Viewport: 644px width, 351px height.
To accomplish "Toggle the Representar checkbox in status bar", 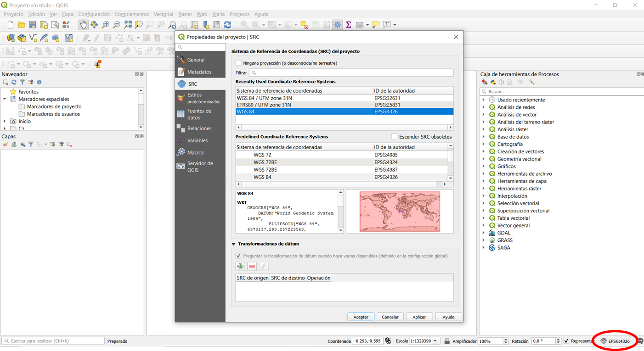I will pyautogui.click(x=566, y=341).
